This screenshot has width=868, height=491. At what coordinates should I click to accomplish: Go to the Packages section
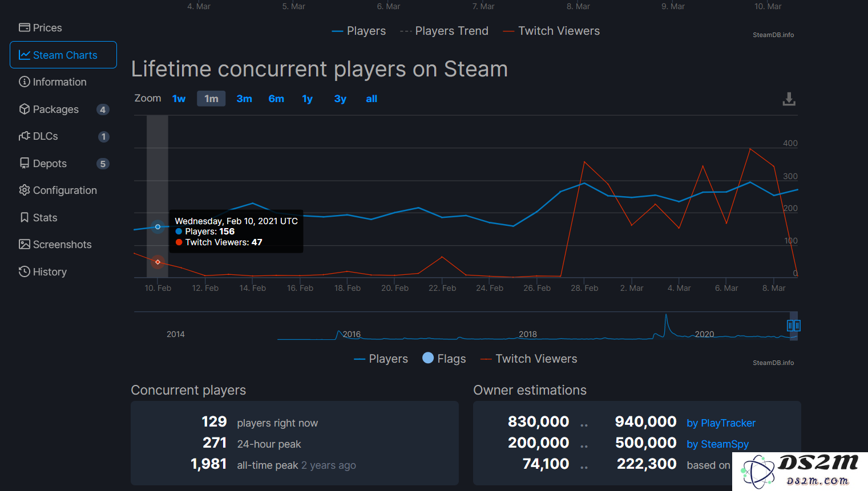click(x=63, y=109)
